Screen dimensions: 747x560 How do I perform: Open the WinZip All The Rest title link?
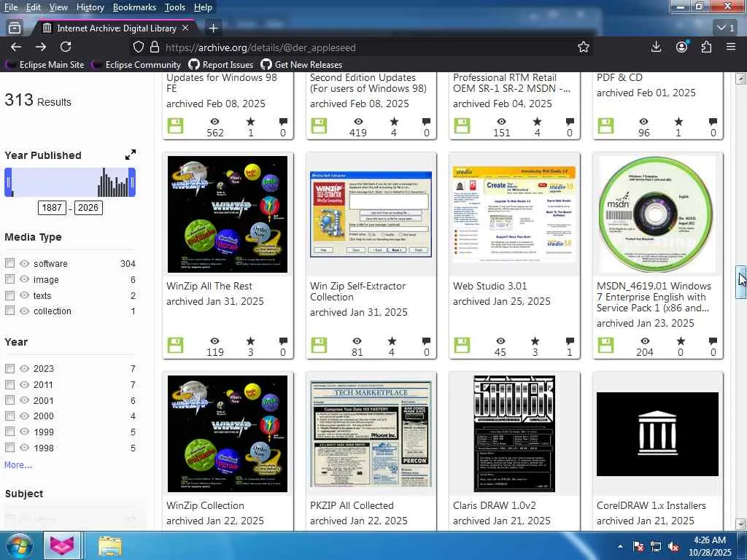tap(209, 286)
